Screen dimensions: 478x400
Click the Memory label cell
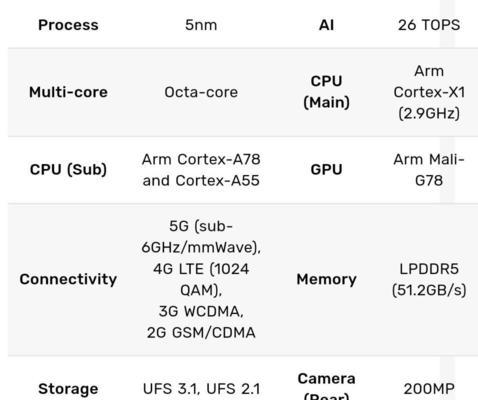[x=326, y=279]
